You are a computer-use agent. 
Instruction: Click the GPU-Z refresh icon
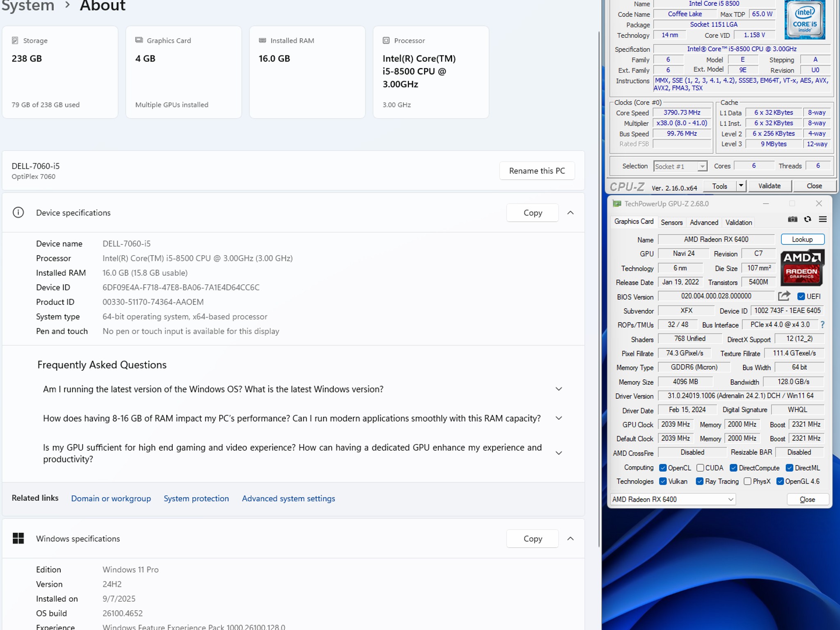807,219
